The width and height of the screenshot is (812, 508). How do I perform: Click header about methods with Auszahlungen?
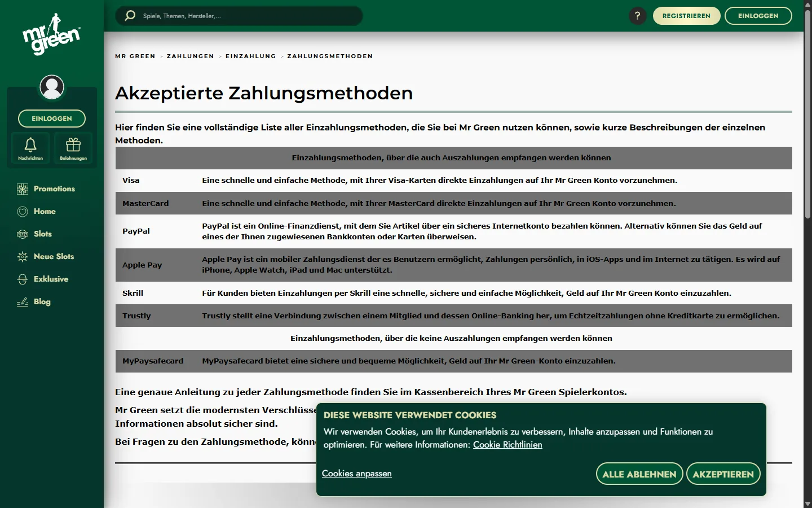tap(451, 158)
